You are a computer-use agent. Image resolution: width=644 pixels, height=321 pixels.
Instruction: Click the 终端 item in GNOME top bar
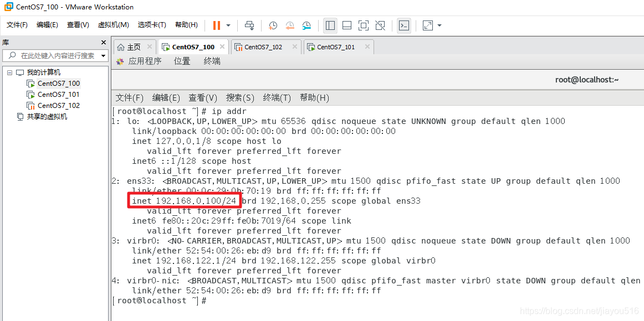click(212, 61)
